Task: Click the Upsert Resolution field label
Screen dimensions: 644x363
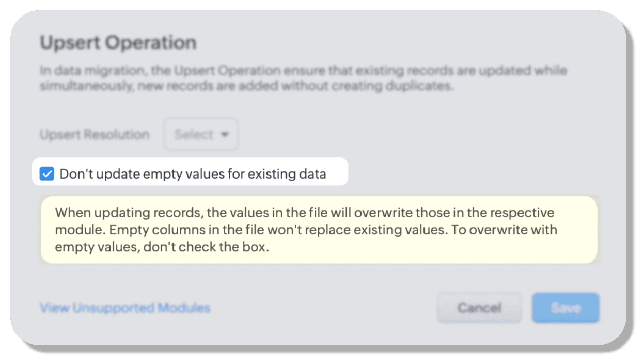Action: click(x=95, y=135)
